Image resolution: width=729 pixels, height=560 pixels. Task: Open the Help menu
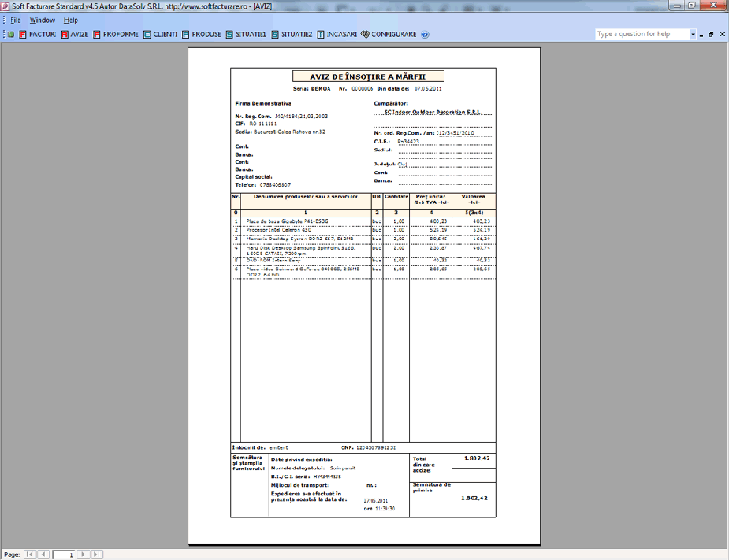tap(71, 20)
